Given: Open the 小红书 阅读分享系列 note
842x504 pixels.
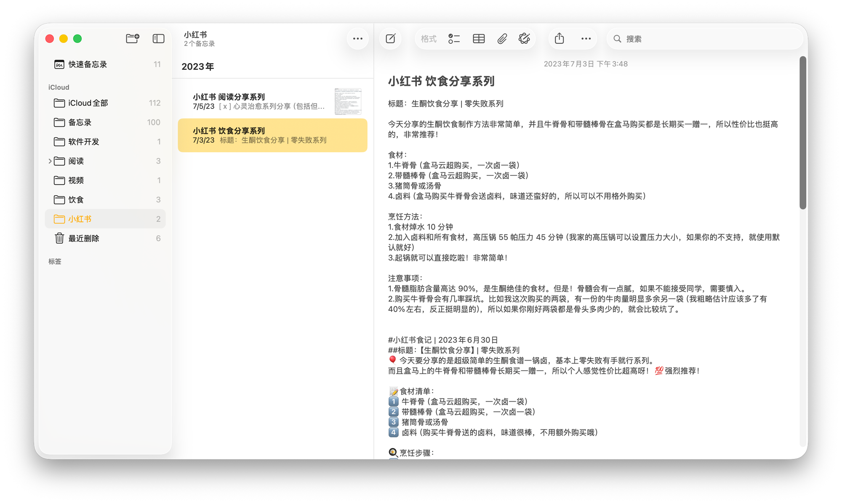Looking at the screenshot, I should 259,101.
